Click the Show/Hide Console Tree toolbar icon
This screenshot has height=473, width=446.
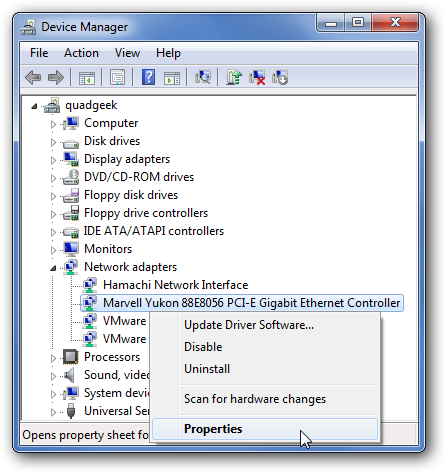click(x=87, y=78)
